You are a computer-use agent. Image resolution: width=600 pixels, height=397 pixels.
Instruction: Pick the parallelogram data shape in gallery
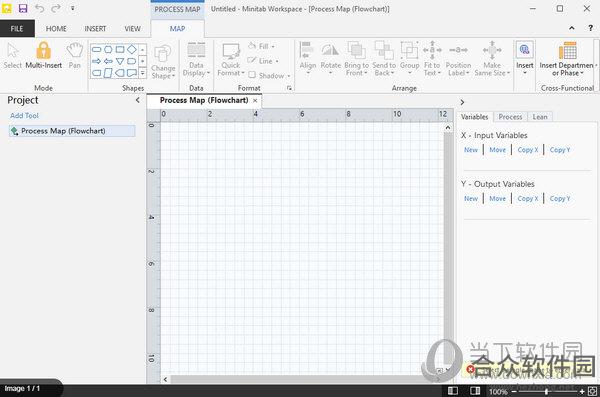[x=108, y=73]
